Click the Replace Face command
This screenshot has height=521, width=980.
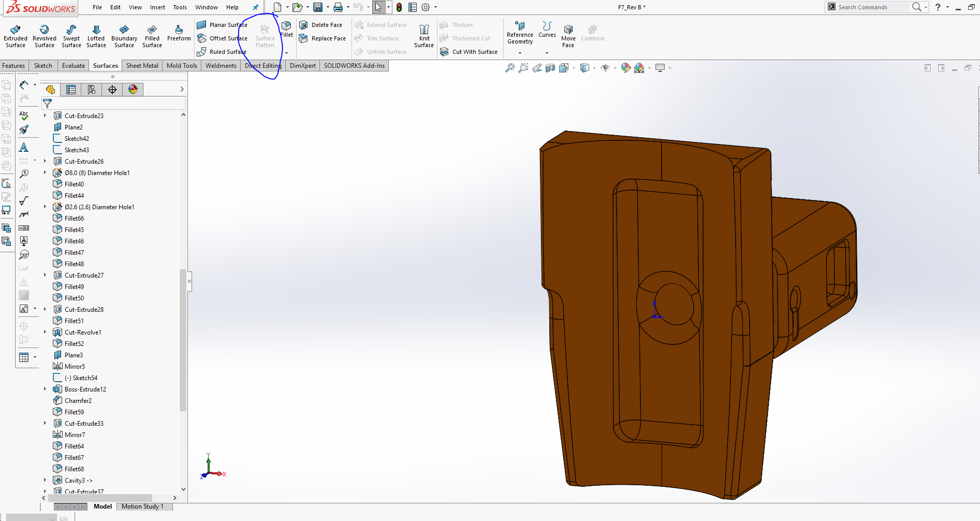[x=323, y=38]
